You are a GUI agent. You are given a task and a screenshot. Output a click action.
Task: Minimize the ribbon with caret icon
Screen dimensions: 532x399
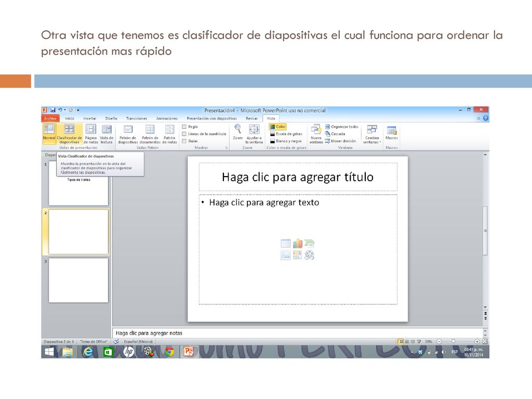click(478, 118)
